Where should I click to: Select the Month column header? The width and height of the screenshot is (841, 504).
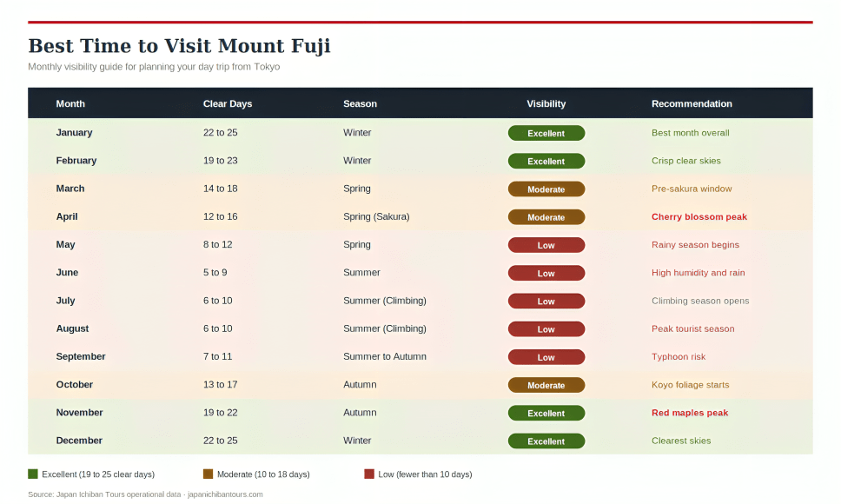70,103
